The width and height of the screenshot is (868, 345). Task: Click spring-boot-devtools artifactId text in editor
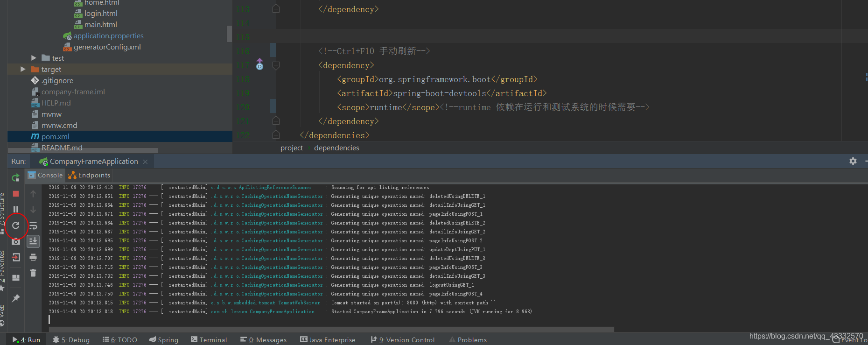439,93
